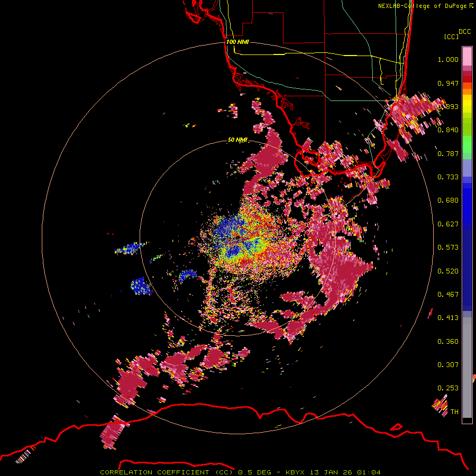Viewport: 476px width, 476px height.
Task: Click the 0.733 scale label
Action: (448, 177)
